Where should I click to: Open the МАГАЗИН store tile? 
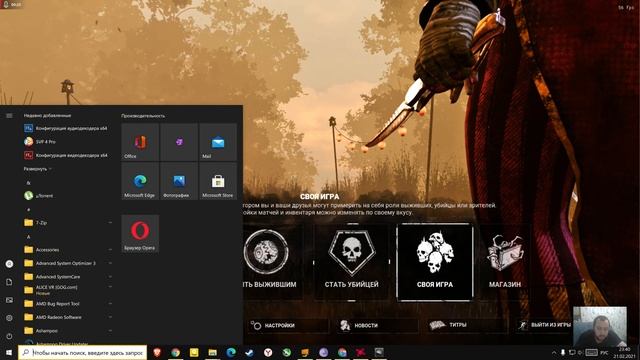click(505, 262)
